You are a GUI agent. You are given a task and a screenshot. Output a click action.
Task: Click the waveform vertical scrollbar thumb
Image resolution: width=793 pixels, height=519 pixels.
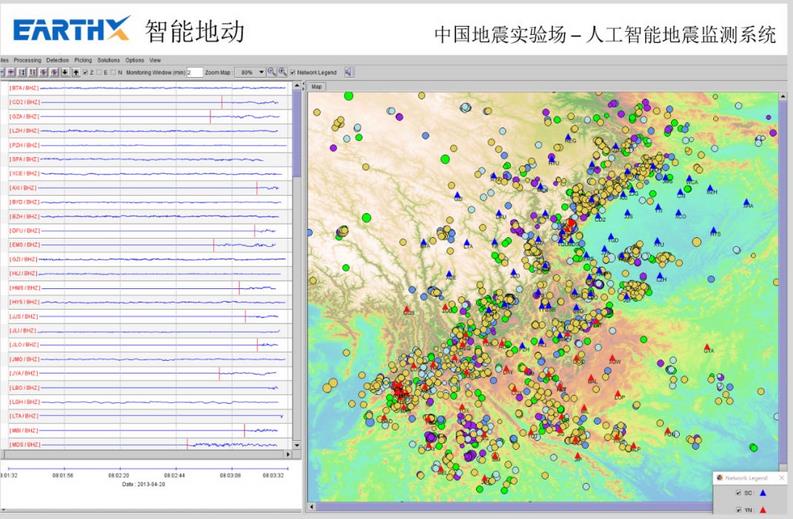click(x=297, y=134)
